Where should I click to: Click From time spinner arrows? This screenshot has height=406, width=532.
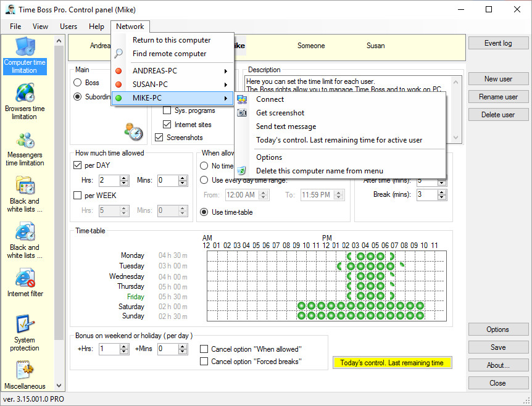pos(264,195)
